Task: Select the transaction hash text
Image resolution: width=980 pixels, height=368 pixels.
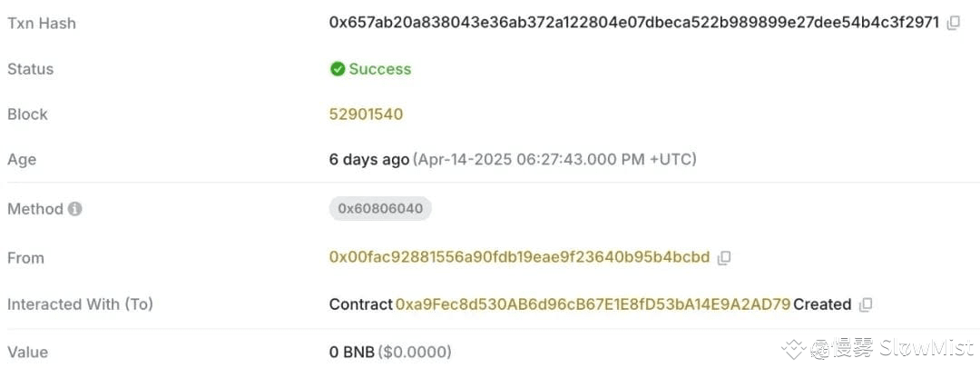Action: click(634, 23)
